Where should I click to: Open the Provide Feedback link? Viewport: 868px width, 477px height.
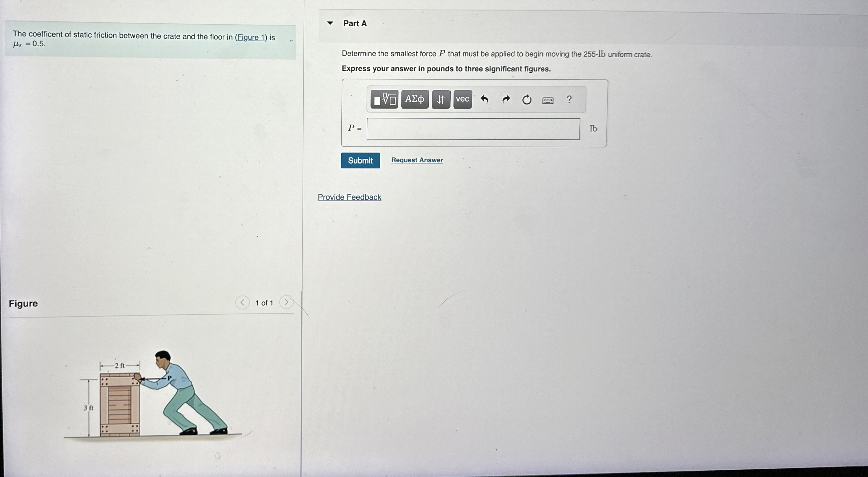(349, 197)
